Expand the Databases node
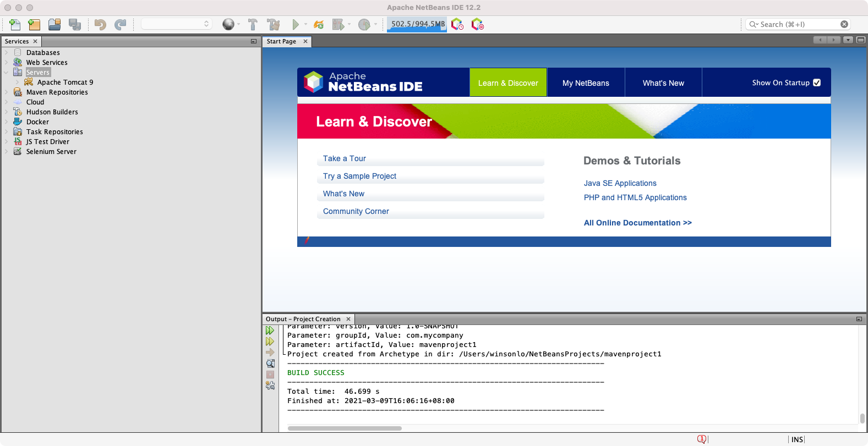The width and height of the screenshot is (868, 446). point(7,53)
